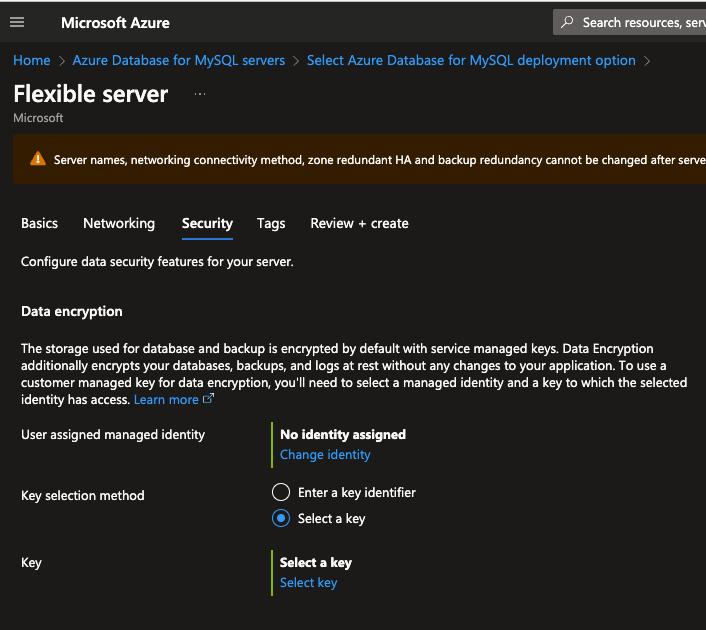This screenshot has width=706, height=630.
Task: Click the Select key link
Action: click(308, 582)
